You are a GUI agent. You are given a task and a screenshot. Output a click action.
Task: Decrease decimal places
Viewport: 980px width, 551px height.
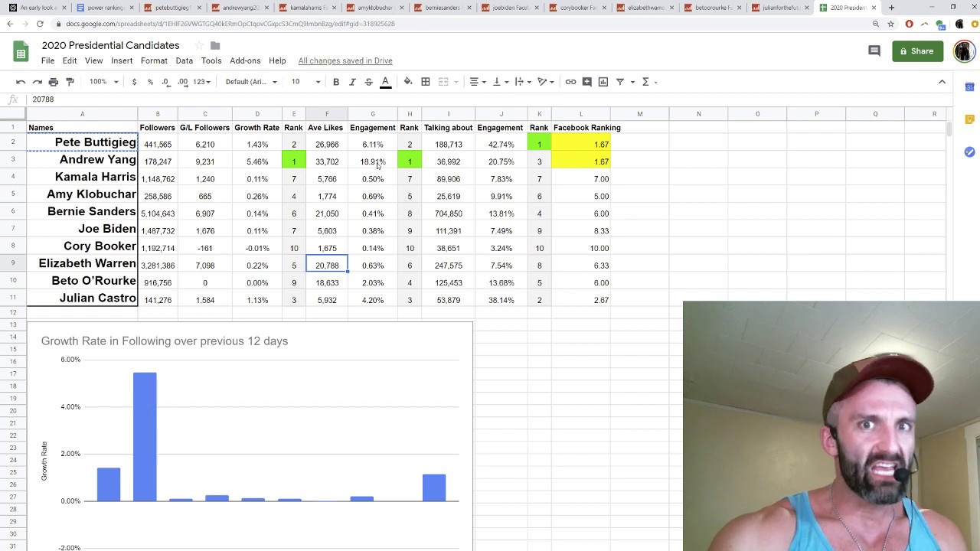pos(165,82)
